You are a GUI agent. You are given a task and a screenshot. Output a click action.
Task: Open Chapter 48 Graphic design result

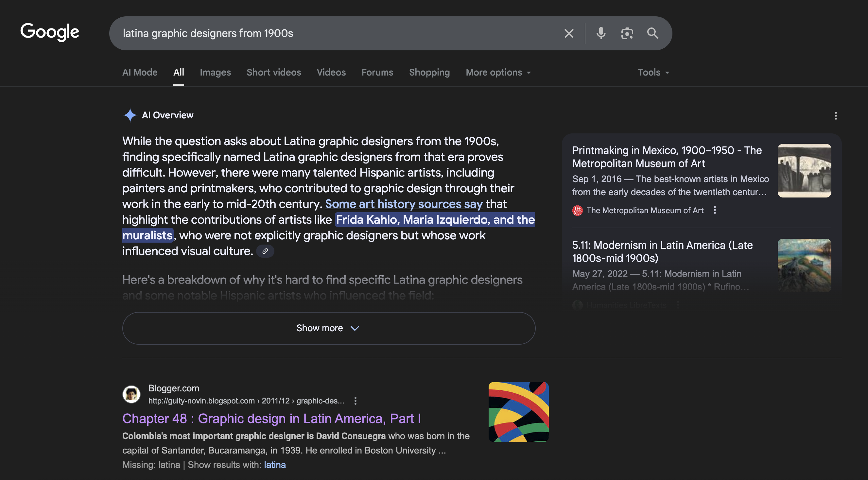click(271, 419)
